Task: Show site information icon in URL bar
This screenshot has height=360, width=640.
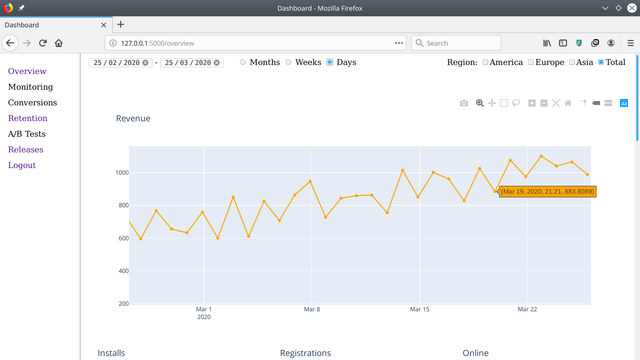Action: (113, 43)
